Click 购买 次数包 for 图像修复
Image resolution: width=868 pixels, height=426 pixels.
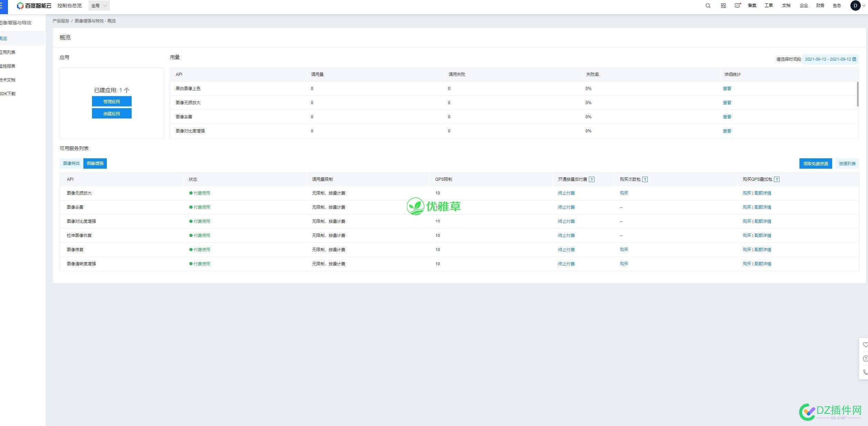click(624, 250)
